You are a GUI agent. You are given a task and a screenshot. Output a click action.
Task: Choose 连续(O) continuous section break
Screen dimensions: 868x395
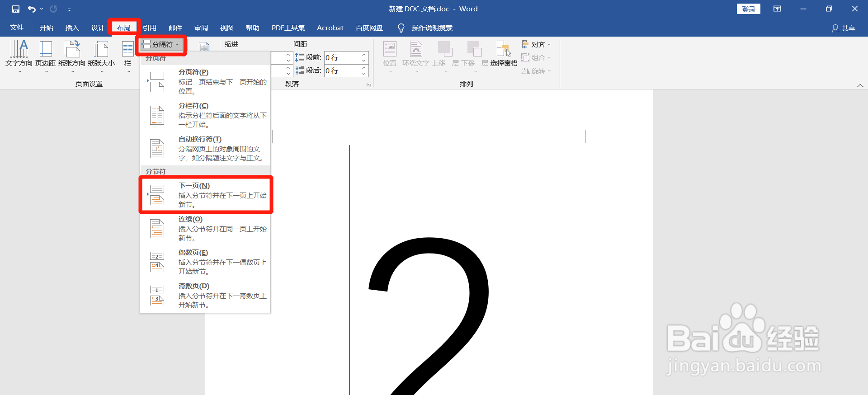[206, 228]
